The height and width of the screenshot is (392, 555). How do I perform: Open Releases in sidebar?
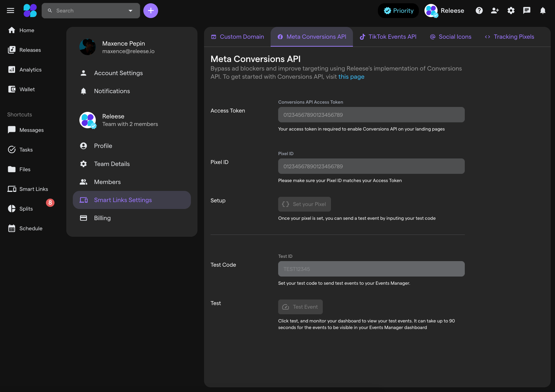[x=24, y=50]
